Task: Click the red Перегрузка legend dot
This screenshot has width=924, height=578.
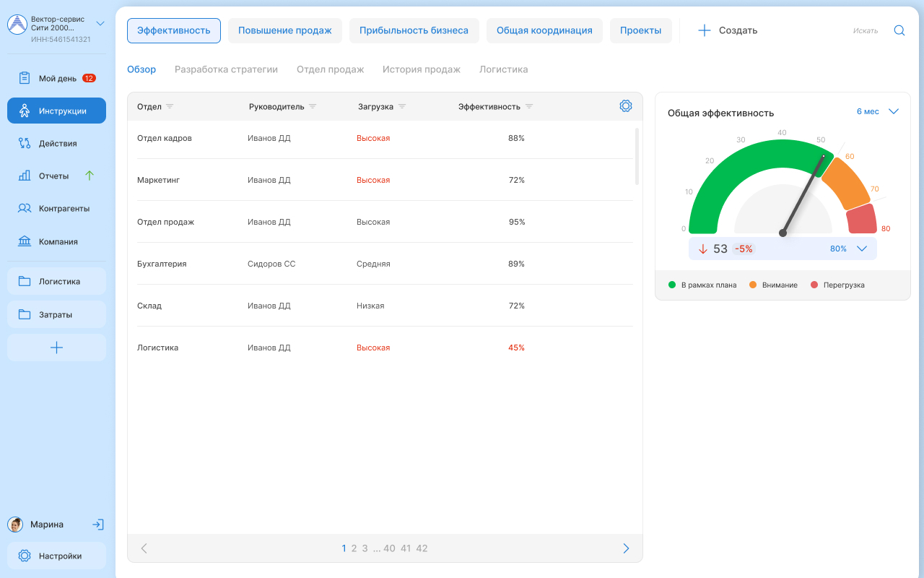Action: pos(814,285)
